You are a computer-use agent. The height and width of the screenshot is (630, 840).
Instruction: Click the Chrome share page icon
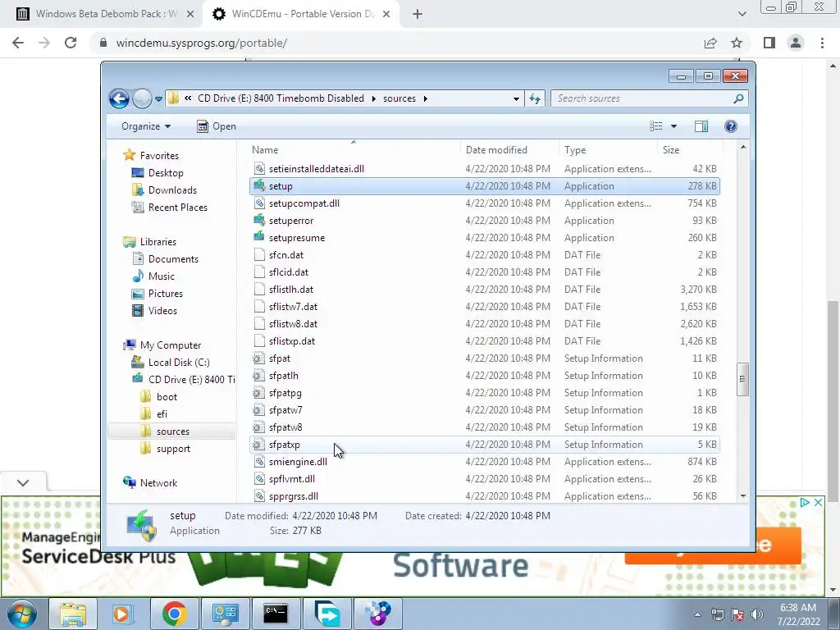[x=710, y=43]
